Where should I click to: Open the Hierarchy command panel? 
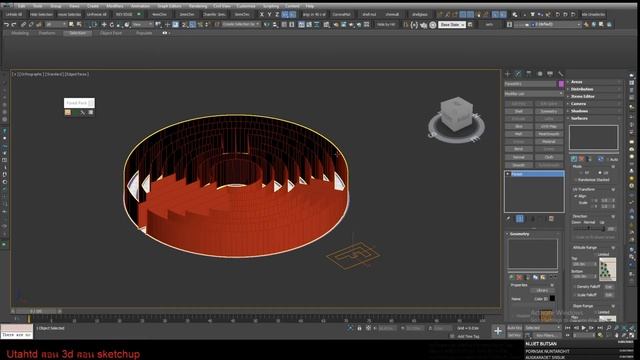coord(529,73)
